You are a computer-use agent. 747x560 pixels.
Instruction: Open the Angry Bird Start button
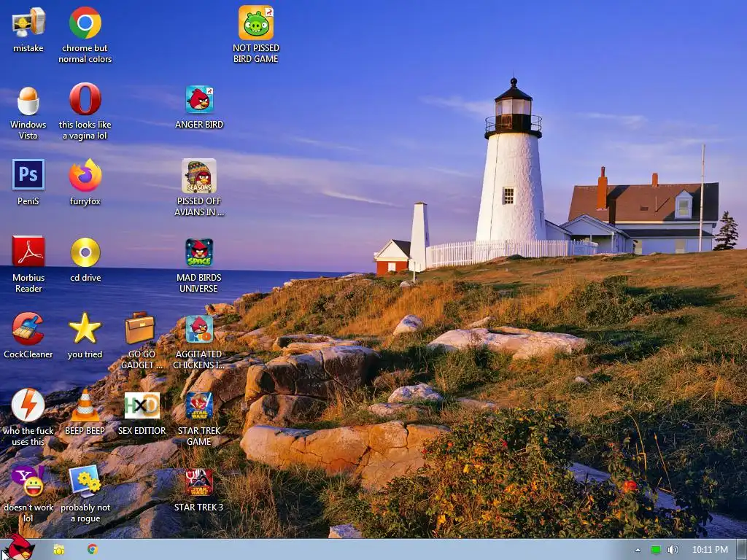18,548
